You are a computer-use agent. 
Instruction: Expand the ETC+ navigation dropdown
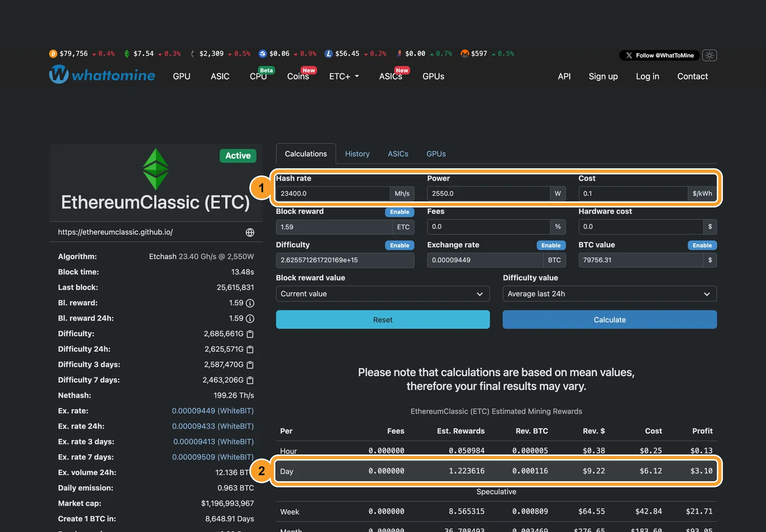pos(344,76)
